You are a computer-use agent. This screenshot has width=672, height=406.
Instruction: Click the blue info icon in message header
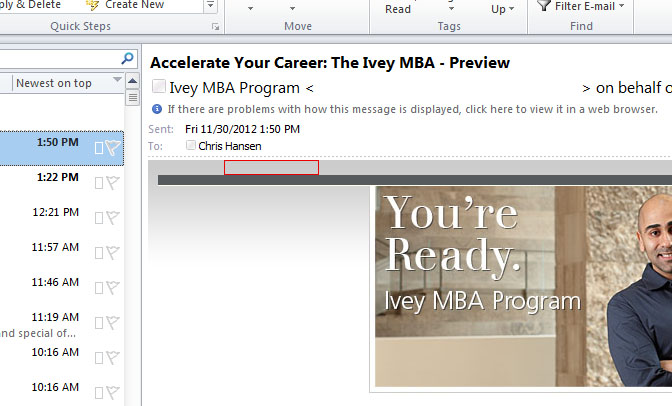coord(157,109)
